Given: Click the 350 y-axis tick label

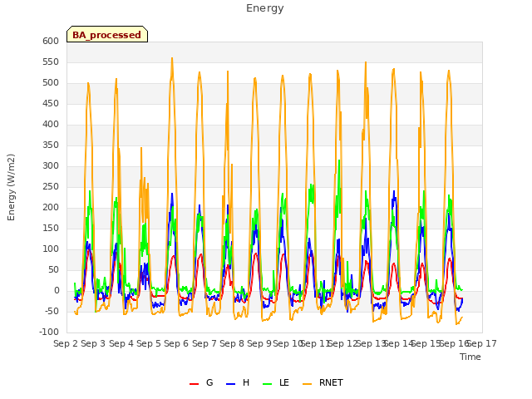Looking at the screenshot, I should [x=51, y=145].
